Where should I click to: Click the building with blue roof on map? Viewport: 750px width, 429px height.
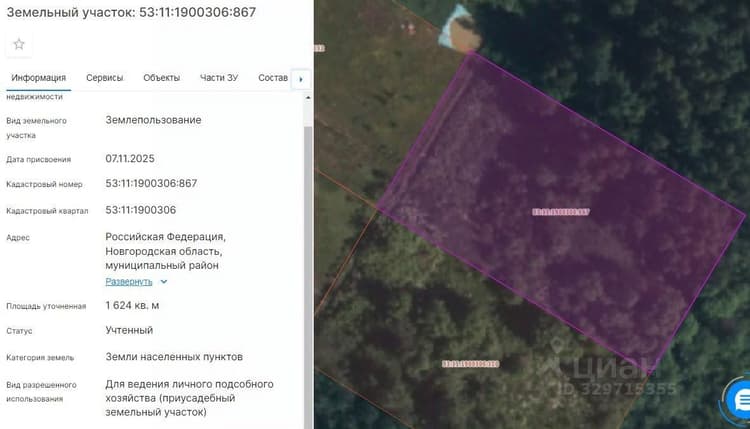[460, 30]
